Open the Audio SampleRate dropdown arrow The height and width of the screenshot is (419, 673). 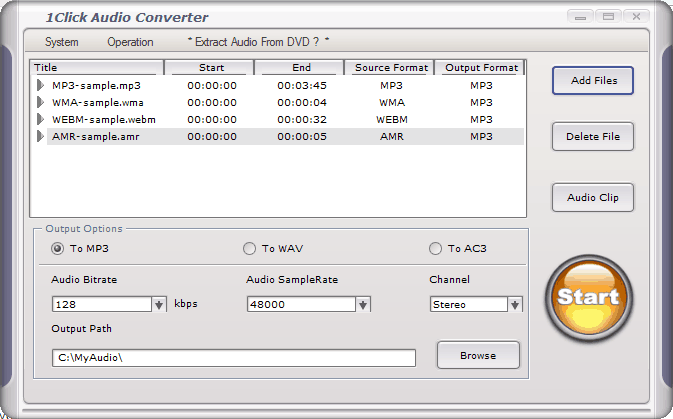(363, 304)
